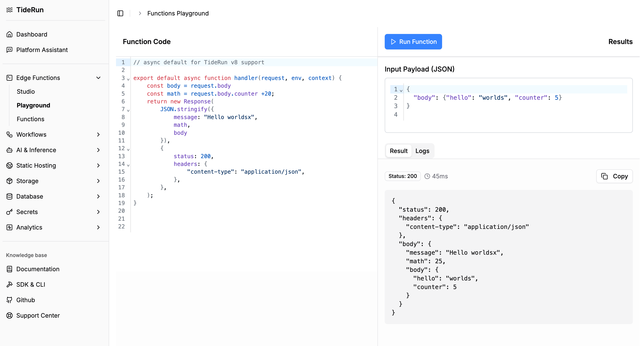Image resolution: width=644 pixels, height=346 pixels.
Task: Click the Support Center lifebuoy icon
Action: (9, 315)
